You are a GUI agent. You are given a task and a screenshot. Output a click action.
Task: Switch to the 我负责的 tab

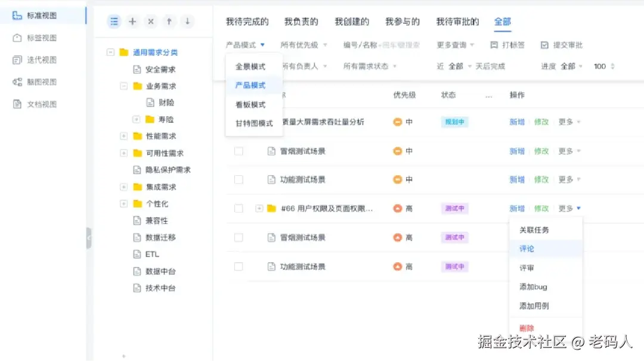[301, 20]
